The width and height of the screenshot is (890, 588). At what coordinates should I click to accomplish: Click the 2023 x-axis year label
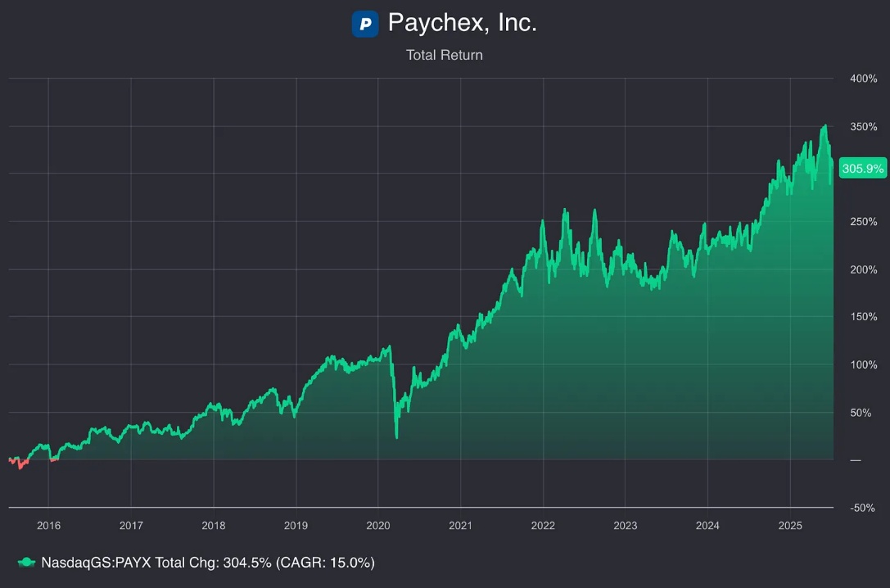pyautogui.click(x=626, y=526)
